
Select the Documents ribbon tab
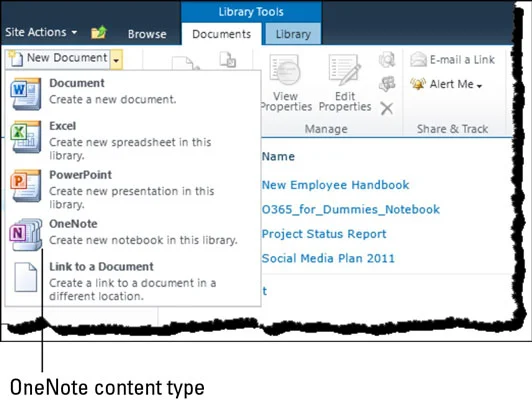[x=222, y=34]
